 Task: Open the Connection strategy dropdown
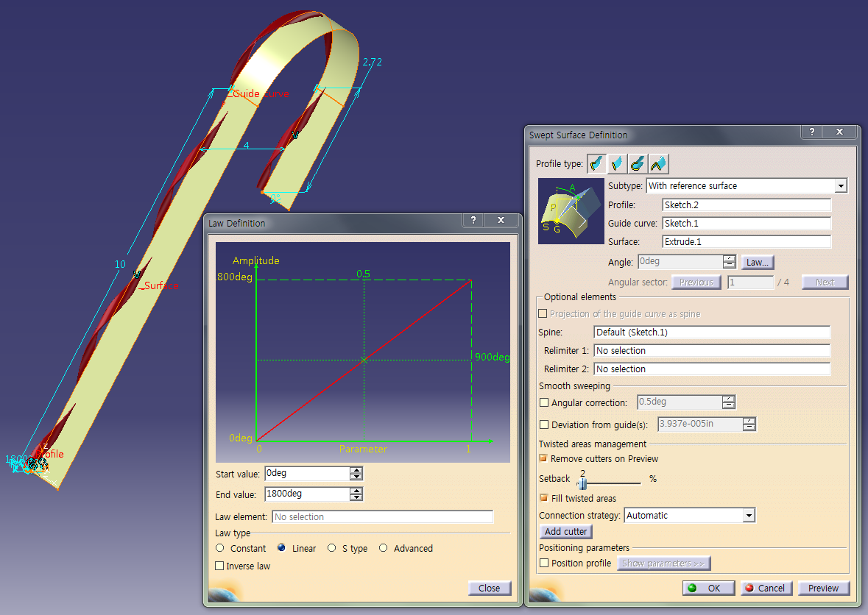click(749, 515)
